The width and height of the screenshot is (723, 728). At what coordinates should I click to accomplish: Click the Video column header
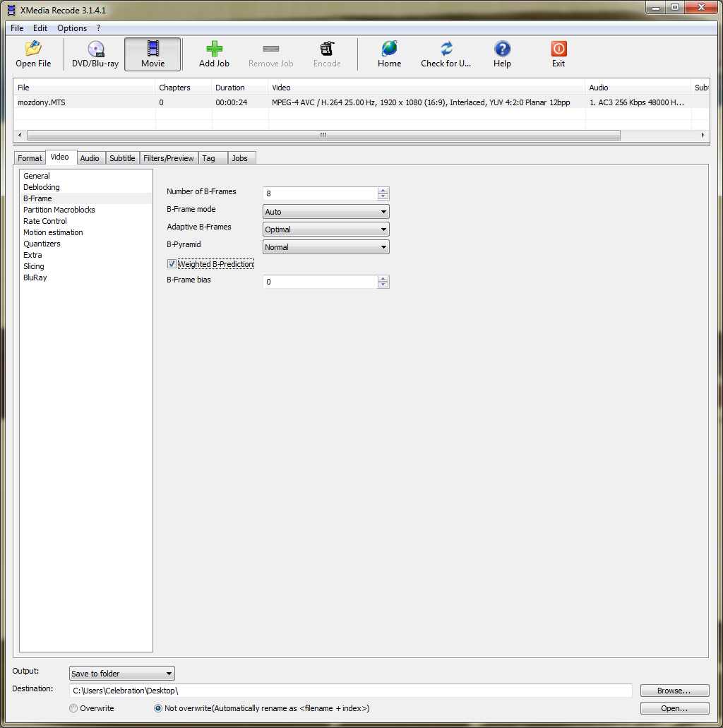(x=426, y=88)
